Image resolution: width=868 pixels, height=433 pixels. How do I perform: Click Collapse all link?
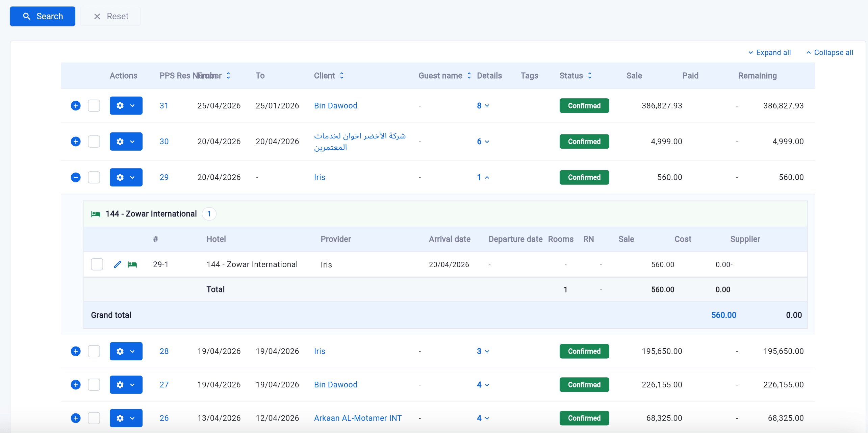pyautogui.click(x=829, y=53)
